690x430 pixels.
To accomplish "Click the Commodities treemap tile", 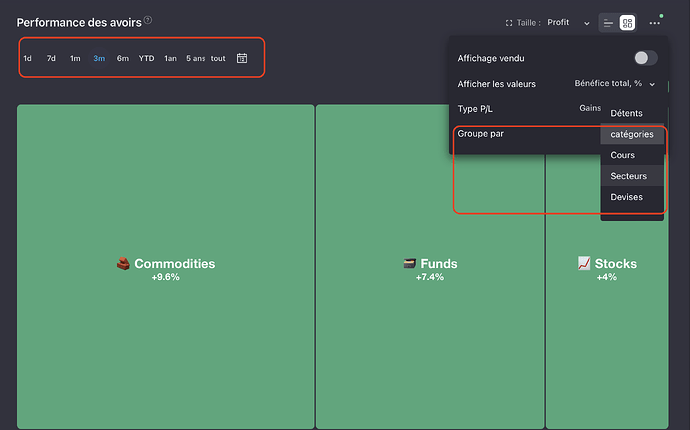I will [x=166, y=266].
